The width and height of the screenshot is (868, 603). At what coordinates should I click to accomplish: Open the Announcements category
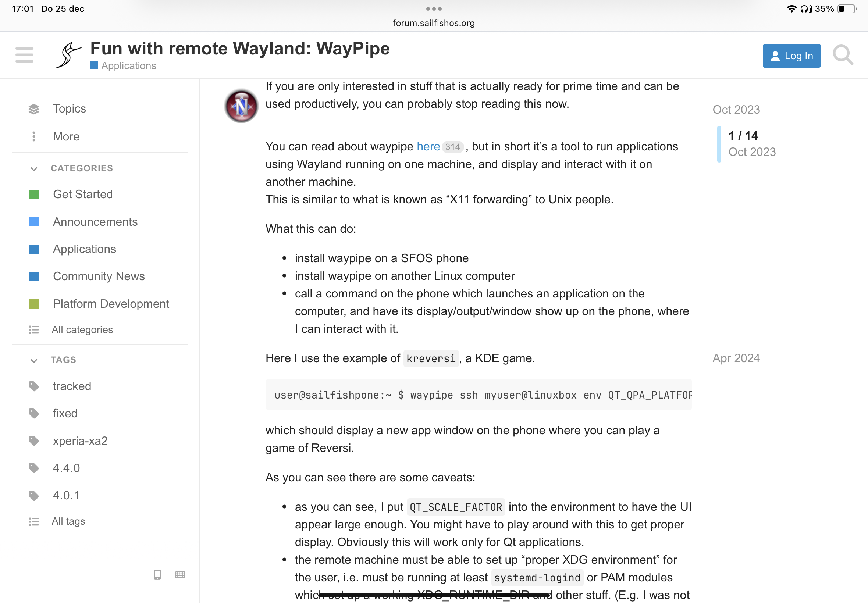95,222
